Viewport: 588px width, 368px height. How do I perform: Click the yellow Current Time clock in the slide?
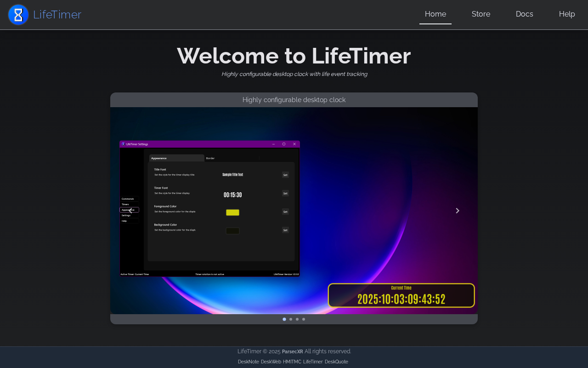[x=401, y=295]
